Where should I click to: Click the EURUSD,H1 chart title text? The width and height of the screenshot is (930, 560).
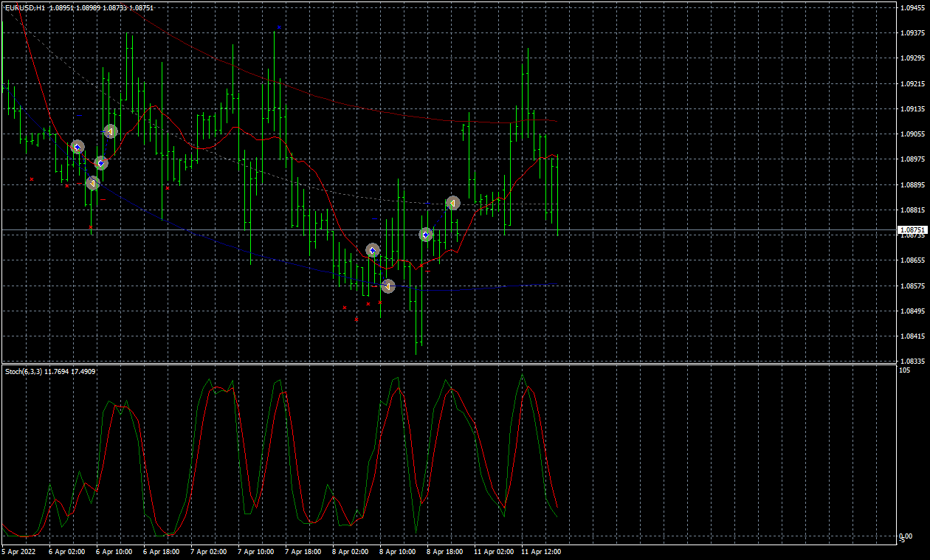[25, 7]
